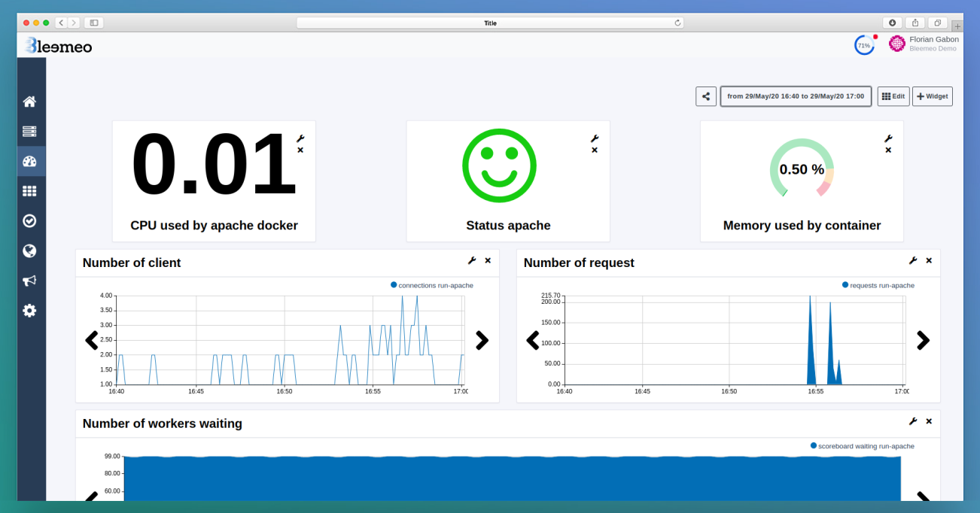Open the settings gear in the sidebar

pyautogui.click(x=29, y=310)
